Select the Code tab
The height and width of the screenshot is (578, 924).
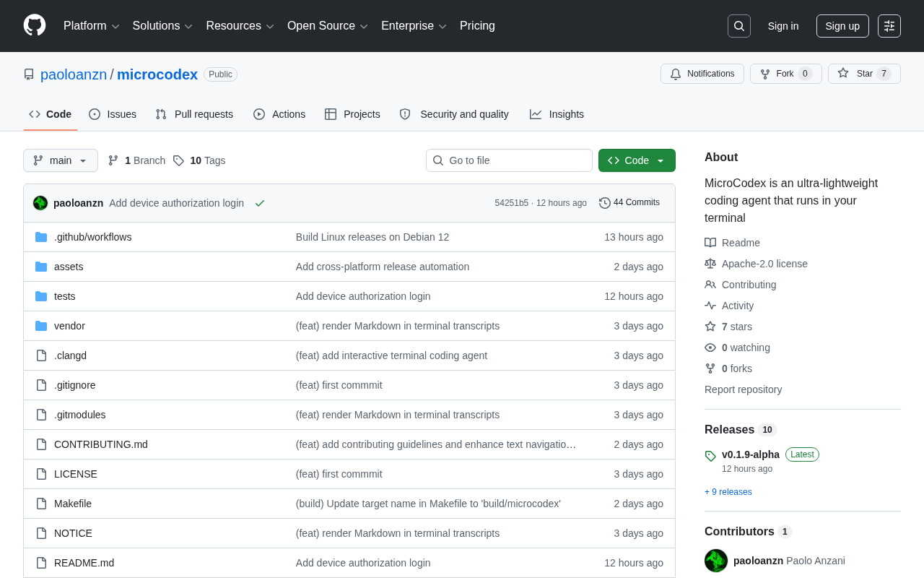(51, 114)
